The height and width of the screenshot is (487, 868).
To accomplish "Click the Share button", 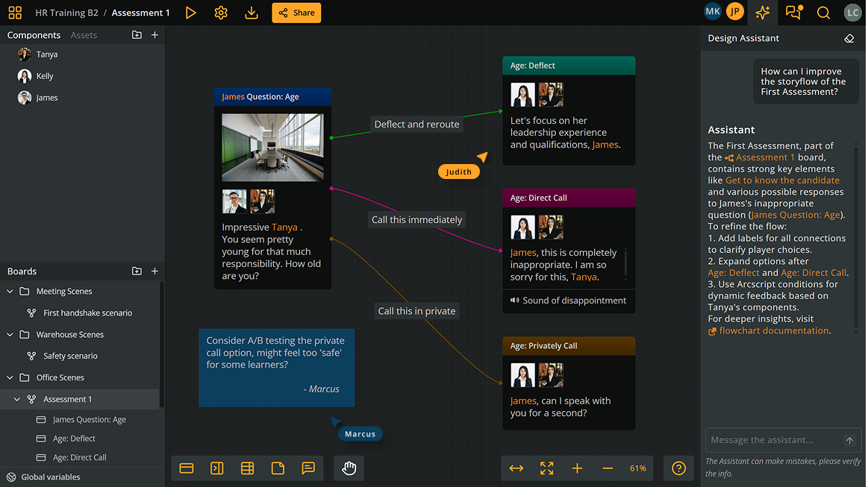I will coord(296,13).
